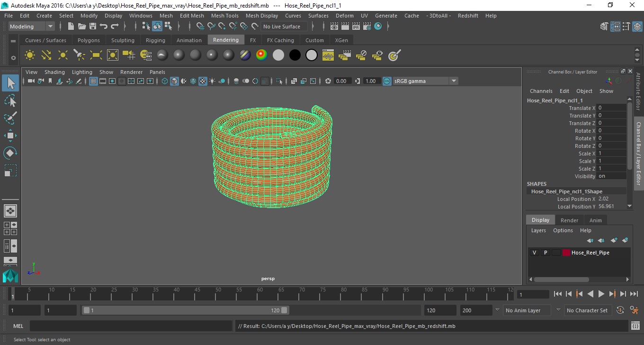Open the Shading panel menu

[x=54, y=72]
